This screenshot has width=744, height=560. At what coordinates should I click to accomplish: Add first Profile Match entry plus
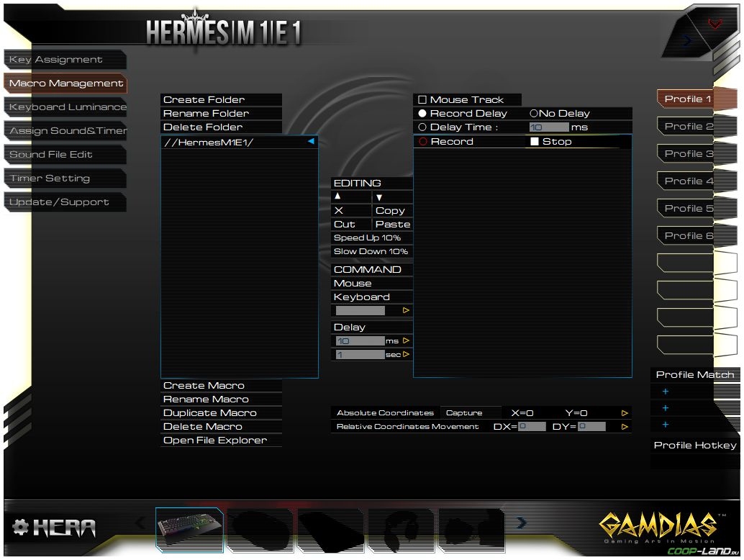point(666,392)
